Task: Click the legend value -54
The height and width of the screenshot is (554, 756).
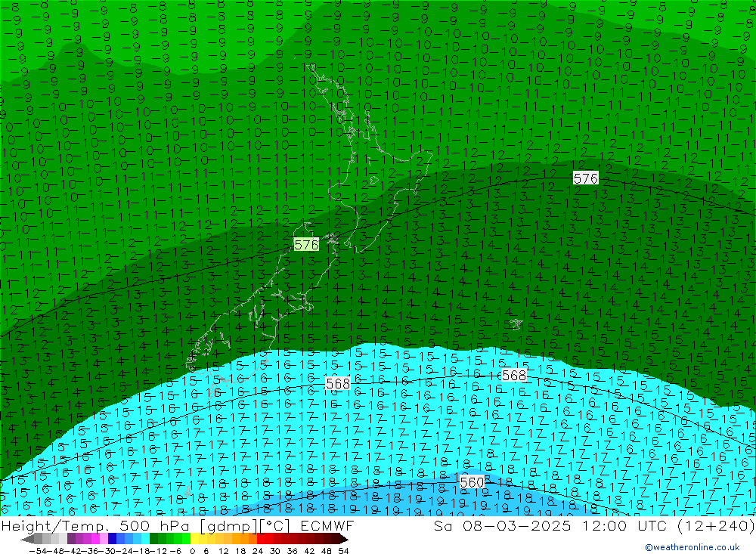Action: pyautogui.click(x=38, y=551)
